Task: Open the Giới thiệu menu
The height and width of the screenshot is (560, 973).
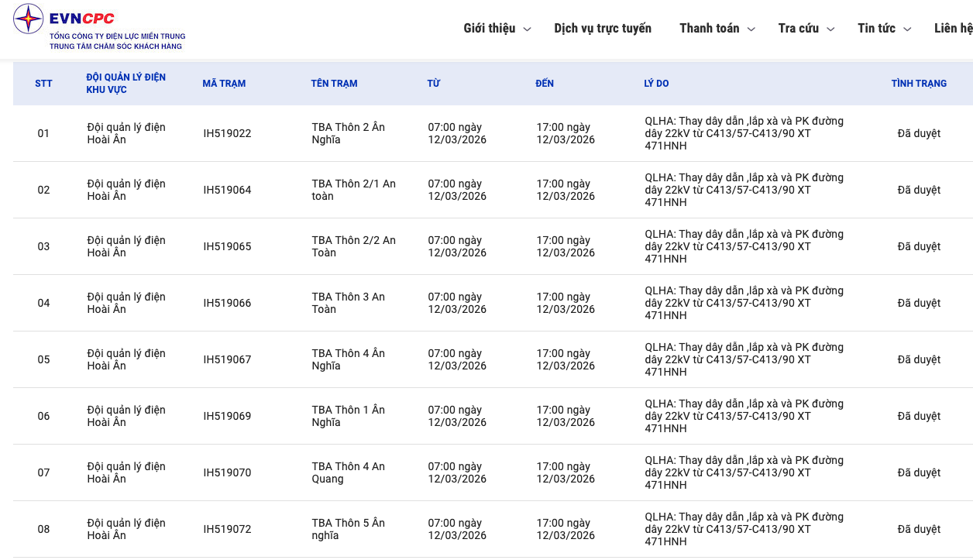Action: click(x=489, y=29)
